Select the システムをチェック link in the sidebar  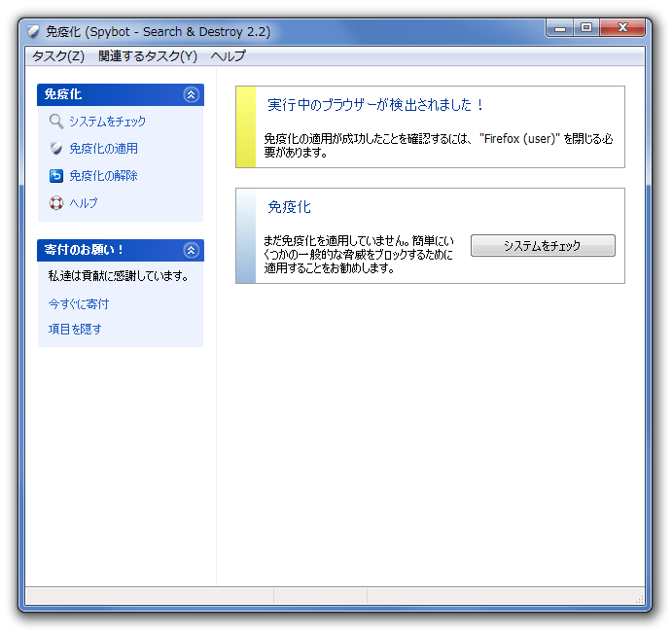pos(108,122)
